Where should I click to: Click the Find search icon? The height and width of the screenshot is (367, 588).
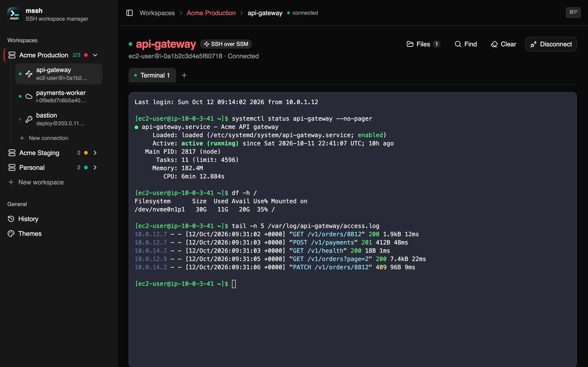click(458, 44)
